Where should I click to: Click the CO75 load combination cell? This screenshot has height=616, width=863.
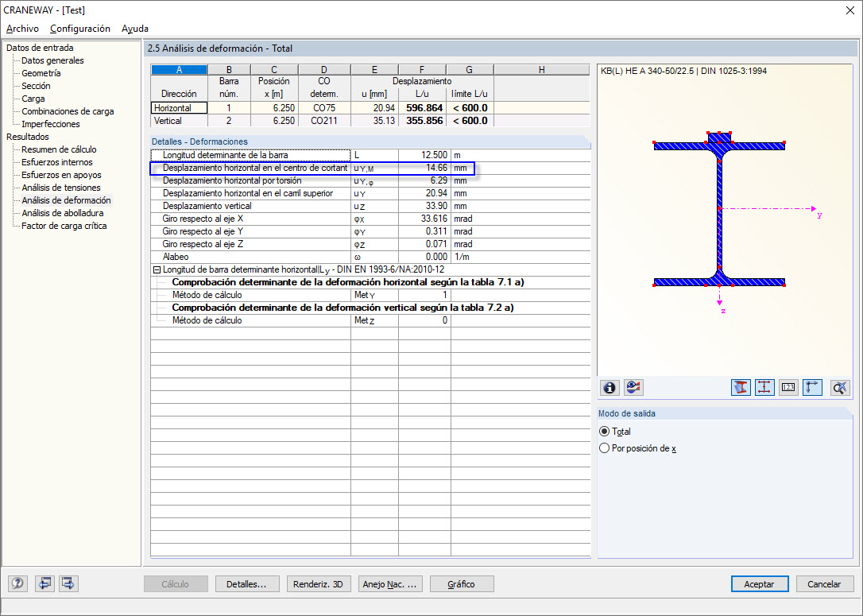[324, 108]
